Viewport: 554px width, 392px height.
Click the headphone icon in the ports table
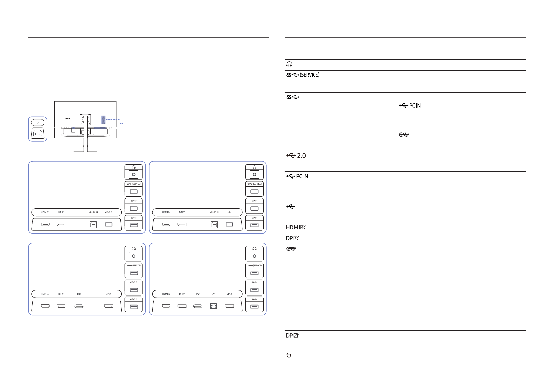tap(288, 64)
